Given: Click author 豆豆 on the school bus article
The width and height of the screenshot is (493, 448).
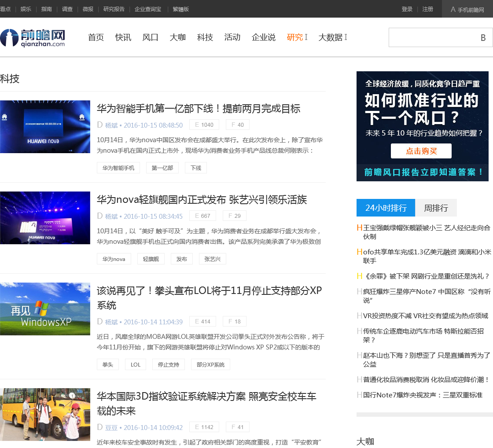Looking at the screenshot, I should click(111, 428).
